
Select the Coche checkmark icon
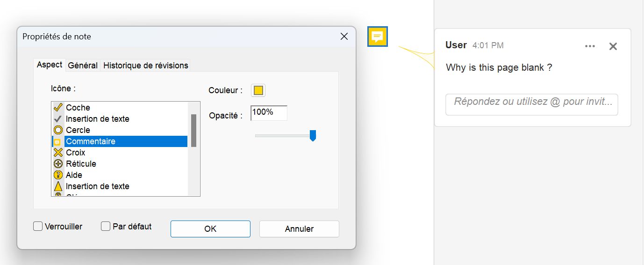pyautogui.click(x=78, y=108)
